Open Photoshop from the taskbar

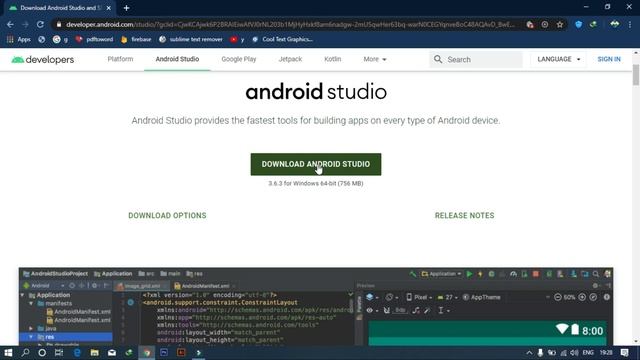coord(164,353)
